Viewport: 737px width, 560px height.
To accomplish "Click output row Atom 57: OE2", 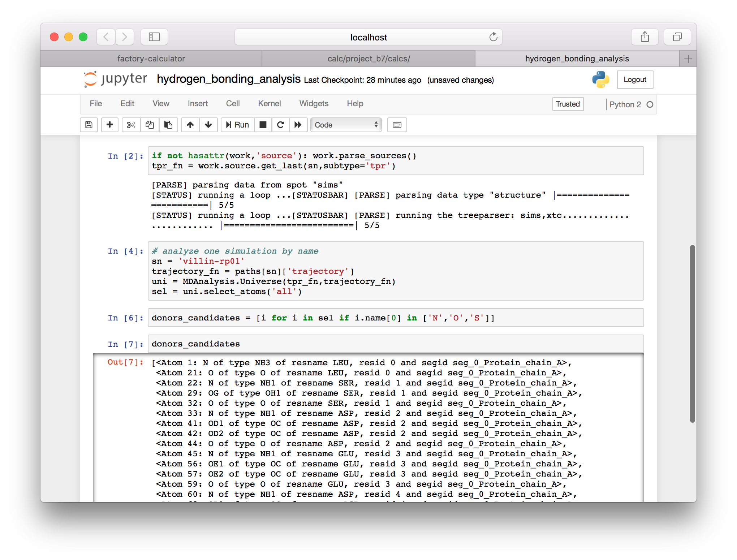I will (369, 474).
